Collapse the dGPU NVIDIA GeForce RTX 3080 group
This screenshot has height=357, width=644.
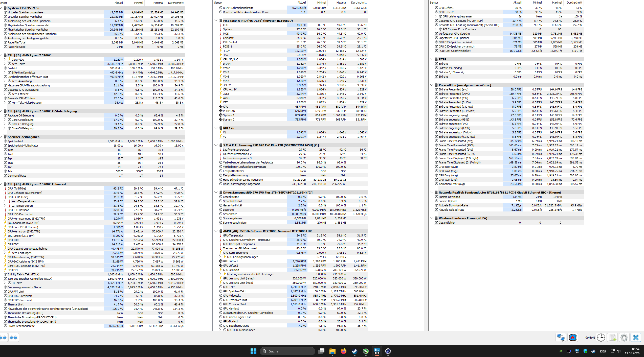216,231
